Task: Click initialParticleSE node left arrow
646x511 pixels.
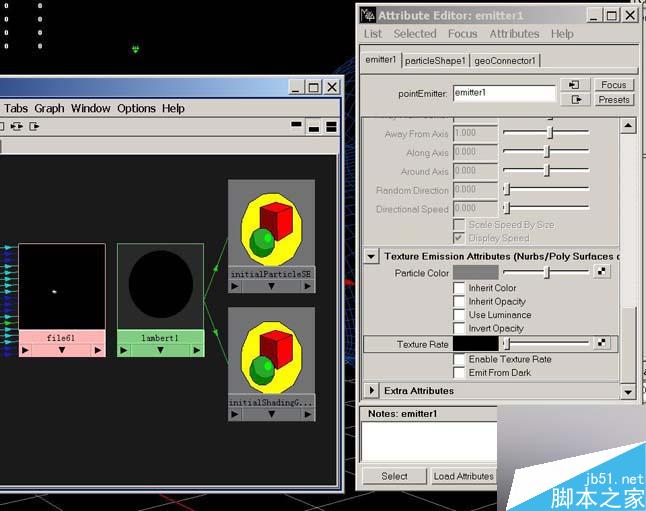Action: click(235, 286)
